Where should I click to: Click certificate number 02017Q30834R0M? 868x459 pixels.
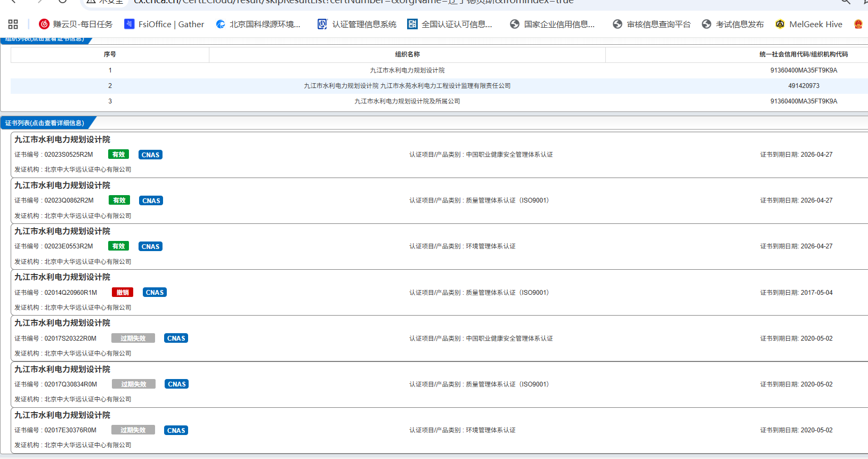[71, 384]
